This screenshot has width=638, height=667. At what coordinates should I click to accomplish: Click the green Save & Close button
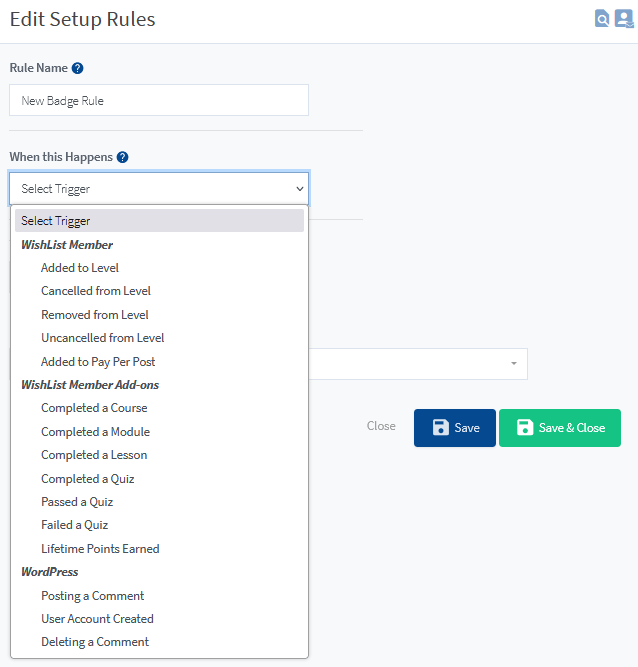tap(560, 428)
